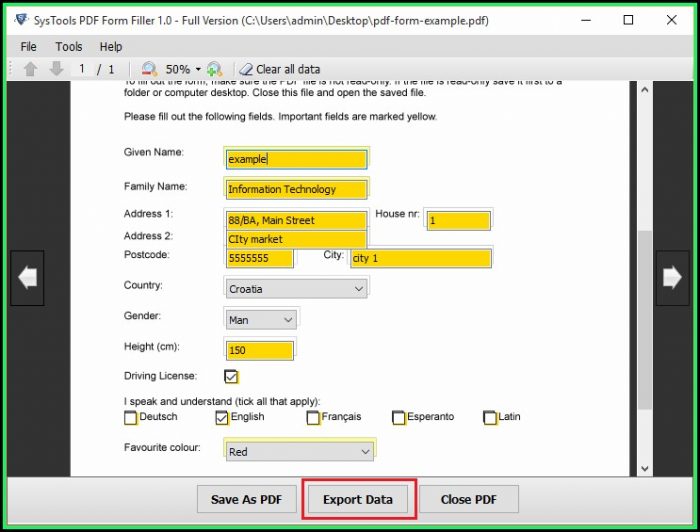Check the Deutsch language checkbox
This screenshot has width=700, height=532.
pos(130,418)
